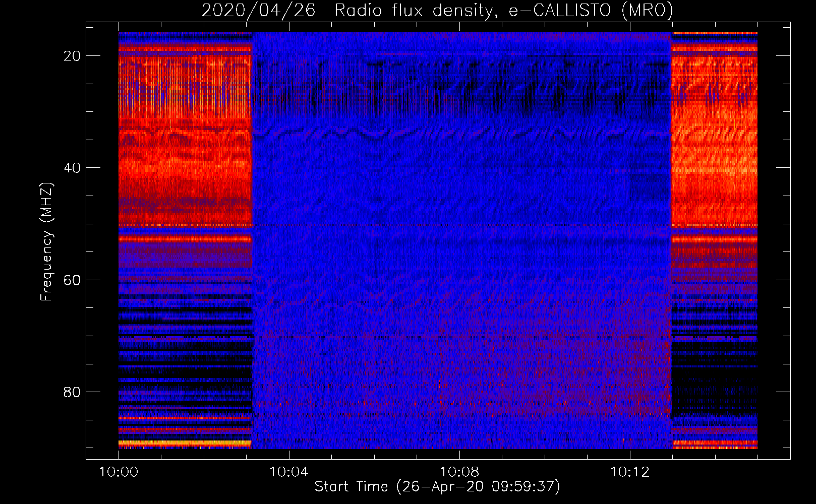Image resolution: width=816 pixels, height=504 pixels.
Task: Click the '10:04' time tick label
Action: (x=289, y=472)
